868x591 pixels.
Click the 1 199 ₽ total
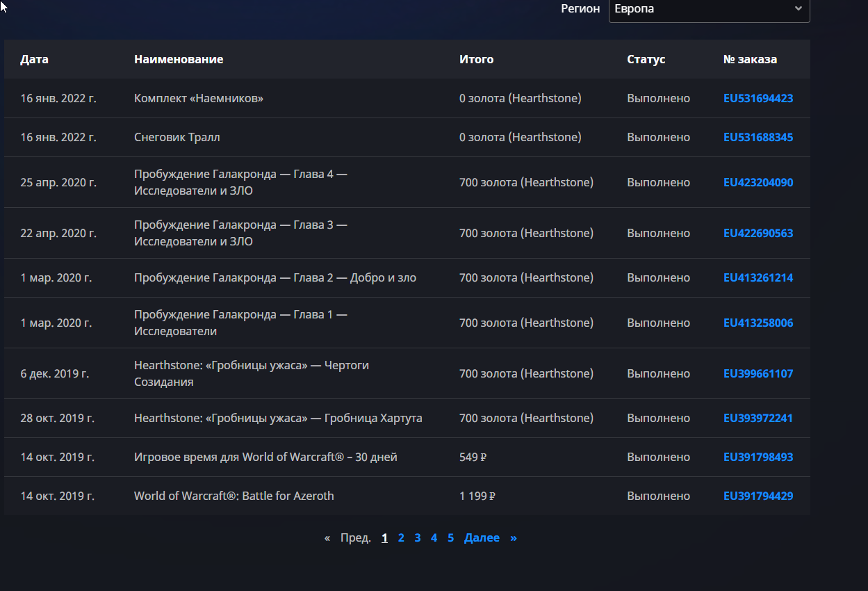pos(477,496)
